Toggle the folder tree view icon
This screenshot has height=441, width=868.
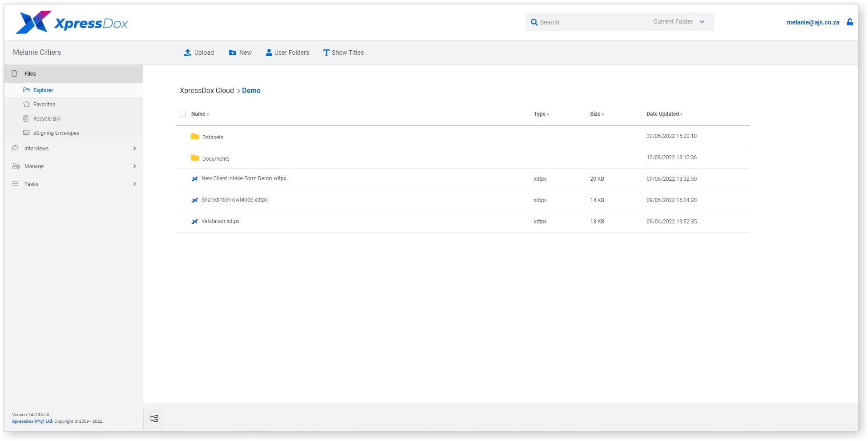point(154,418)
